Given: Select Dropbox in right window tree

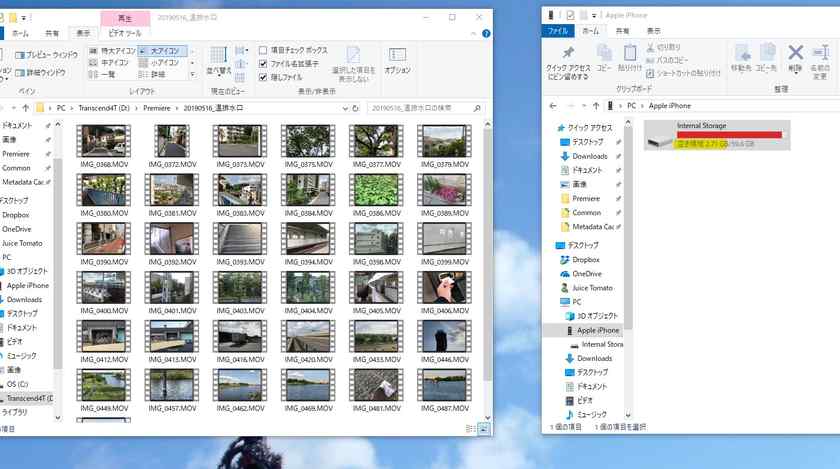Looking at the screenshot, I should coord(586,260).
